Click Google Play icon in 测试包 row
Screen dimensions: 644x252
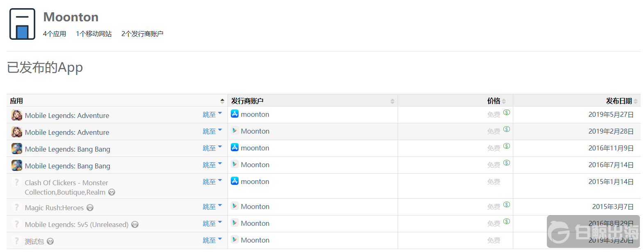234,240
